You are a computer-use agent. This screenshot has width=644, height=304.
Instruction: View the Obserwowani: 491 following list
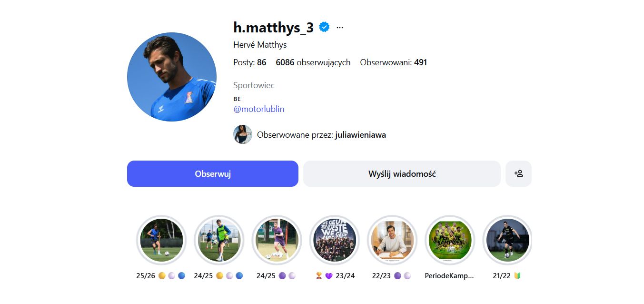click(x=394, y=62)
